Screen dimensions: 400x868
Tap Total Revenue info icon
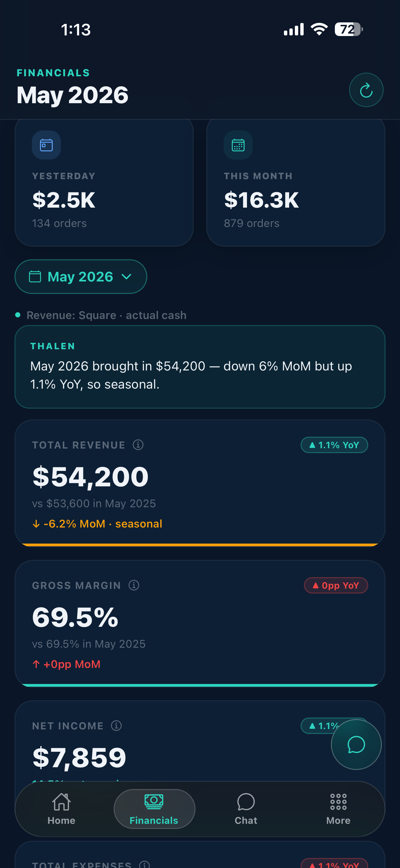tap(138, 445)
